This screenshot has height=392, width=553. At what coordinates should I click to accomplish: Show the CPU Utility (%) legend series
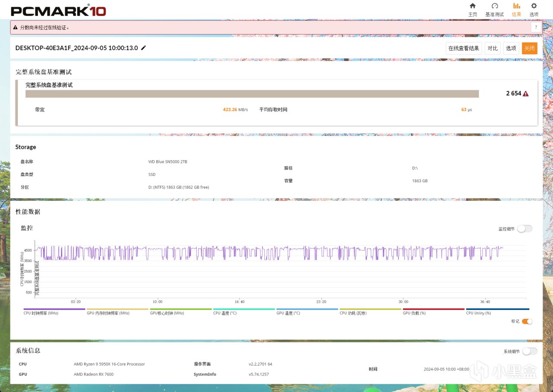pyautogui.click(x=497, y=311)
